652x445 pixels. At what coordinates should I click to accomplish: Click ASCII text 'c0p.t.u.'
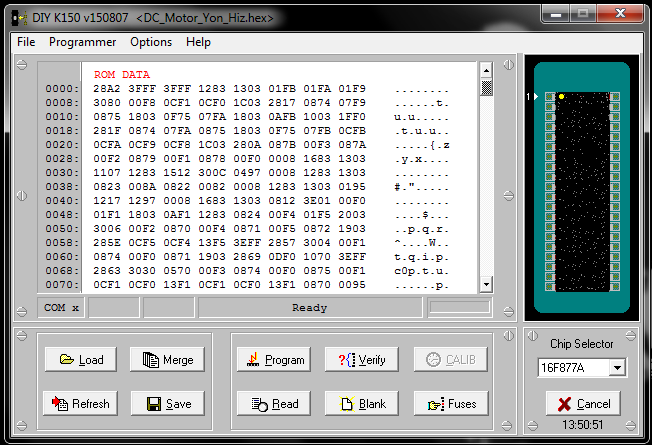point(422,271)
